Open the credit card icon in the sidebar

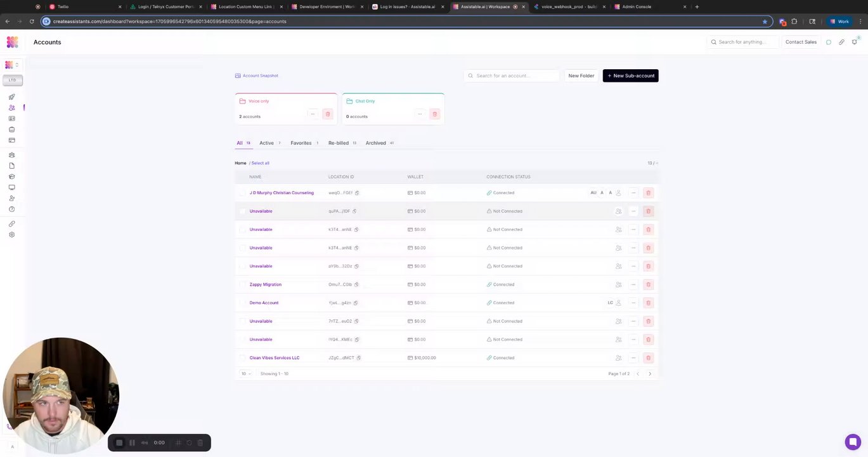pos(11,140)
